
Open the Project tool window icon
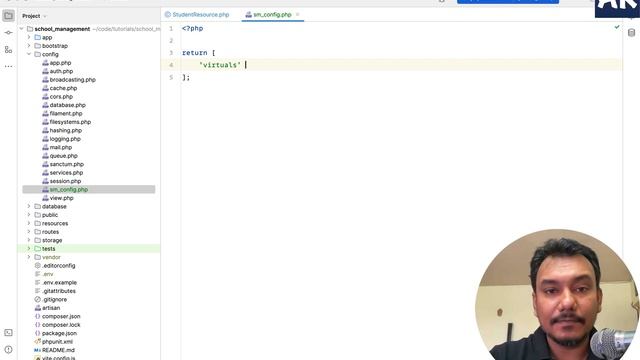pyautogui.click(x=8, y=16)
